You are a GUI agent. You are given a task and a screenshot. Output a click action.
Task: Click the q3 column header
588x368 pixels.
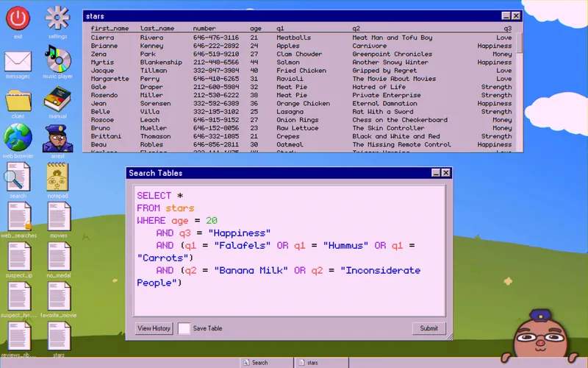507,29
